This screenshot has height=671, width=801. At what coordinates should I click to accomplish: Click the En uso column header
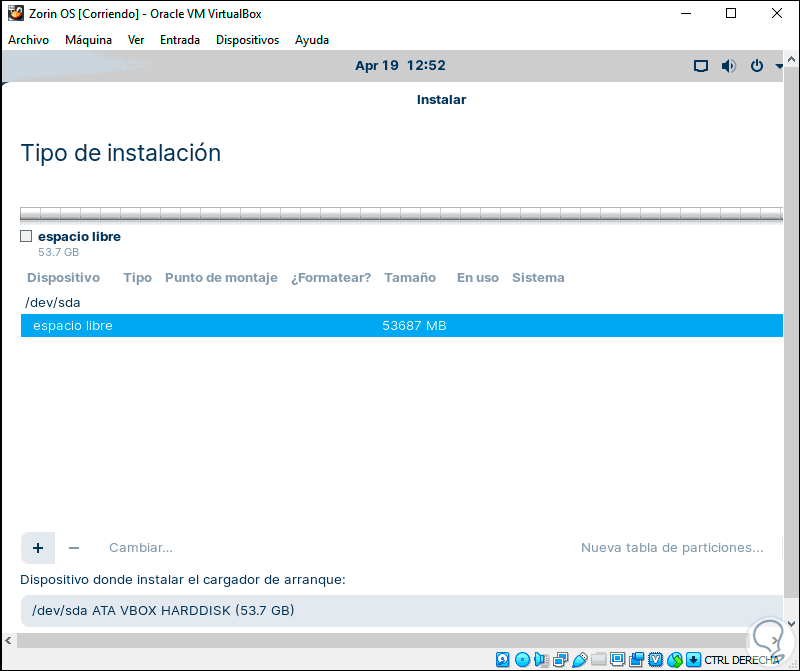(478, 278)
